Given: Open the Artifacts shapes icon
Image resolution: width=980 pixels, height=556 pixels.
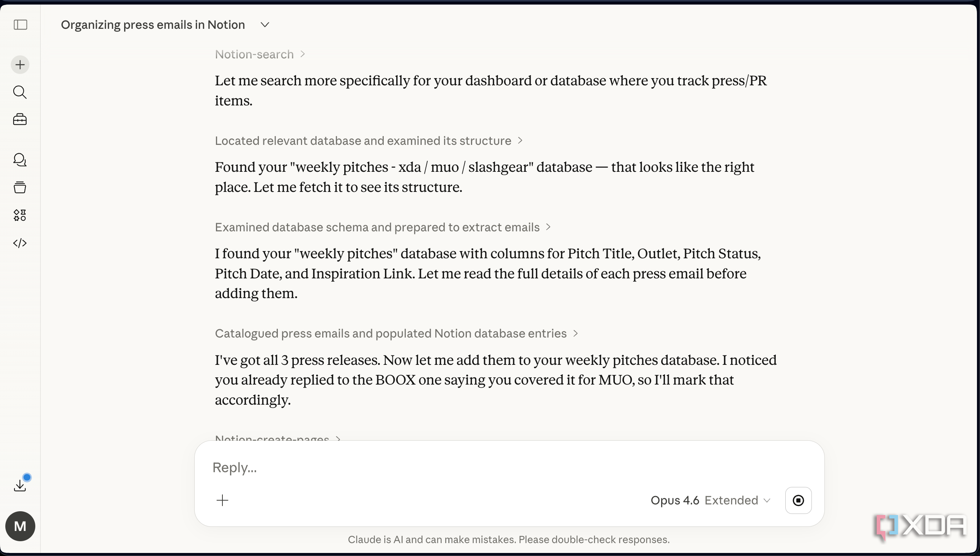Looking at the screenshot, I should coord(20,215).
